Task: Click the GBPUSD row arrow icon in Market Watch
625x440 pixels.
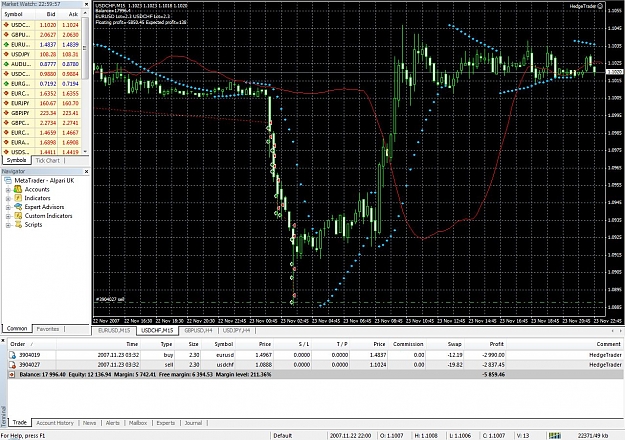Action: 6,35
